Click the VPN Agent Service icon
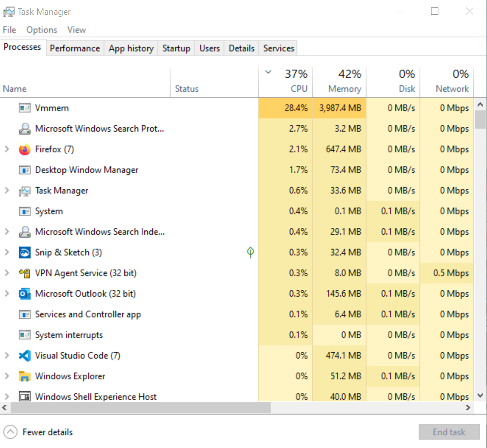Viewport: 487px width, 448px height. tap(25, 273)
